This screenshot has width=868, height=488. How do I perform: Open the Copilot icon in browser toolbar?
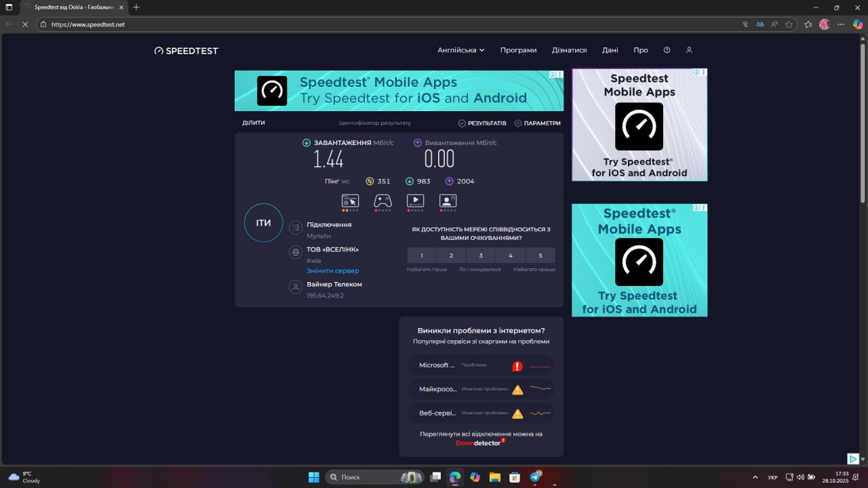[859, 24]
